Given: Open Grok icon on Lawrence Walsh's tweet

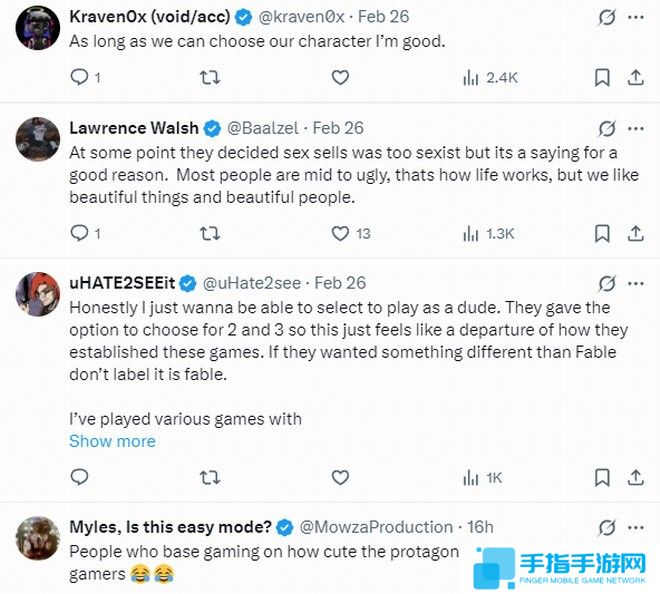Looking at the screenshot, I should pyautogui.click(x=606, y=128).
